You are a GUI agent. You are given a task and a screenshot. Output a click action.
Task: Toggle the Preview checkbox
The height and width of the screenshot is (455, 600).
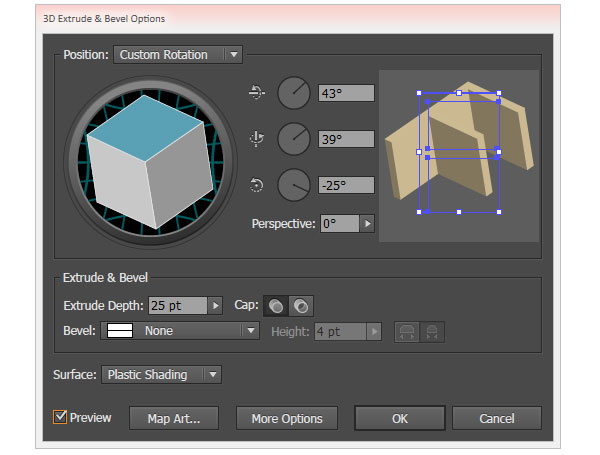pos(61,417)
